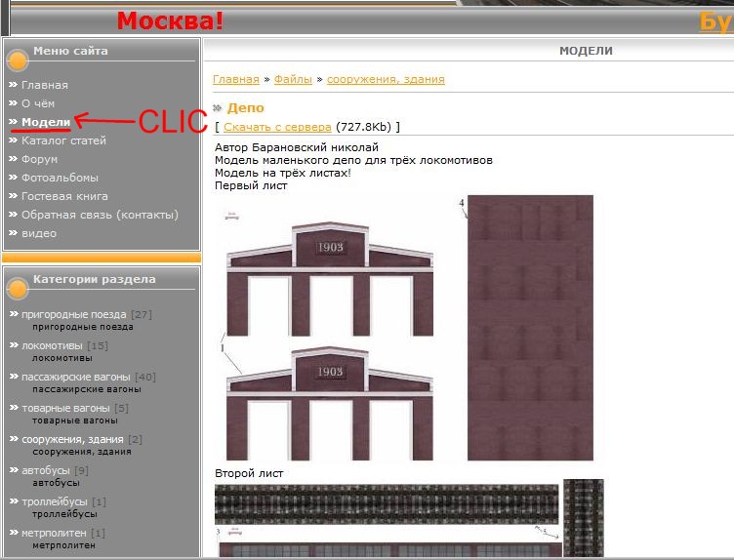Open Гостевая книга page

pyautogui.click(x=64, y=196)
